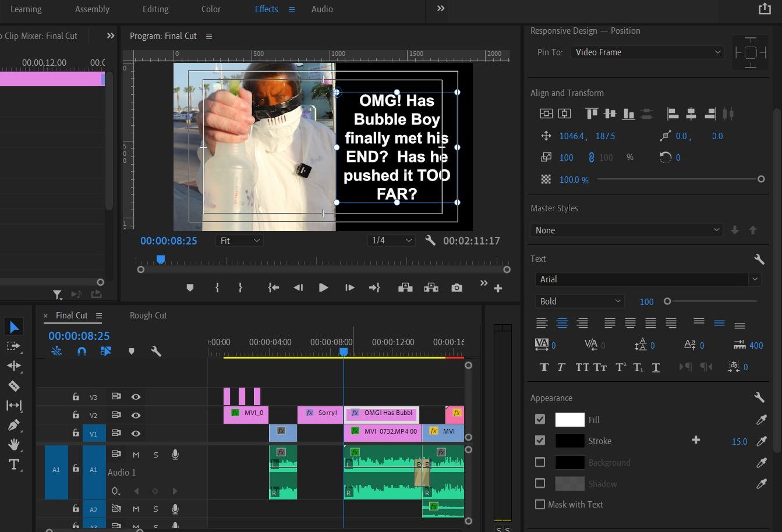This screenshot has height=532, width=782.
Task: Add a marker in the Program Monitor
Action: [x=190, y=288]
